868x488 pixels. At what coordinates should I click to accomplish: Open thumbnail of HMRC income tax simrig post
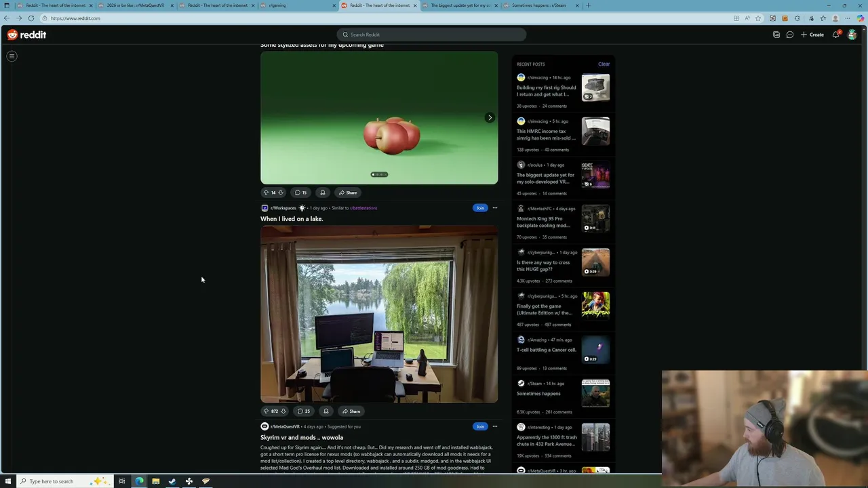595,131
